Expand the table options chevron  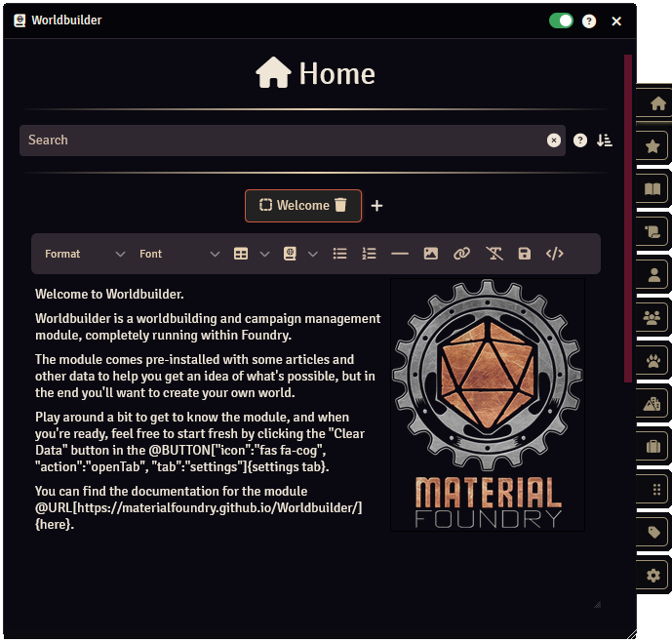(x=265, y=254)
